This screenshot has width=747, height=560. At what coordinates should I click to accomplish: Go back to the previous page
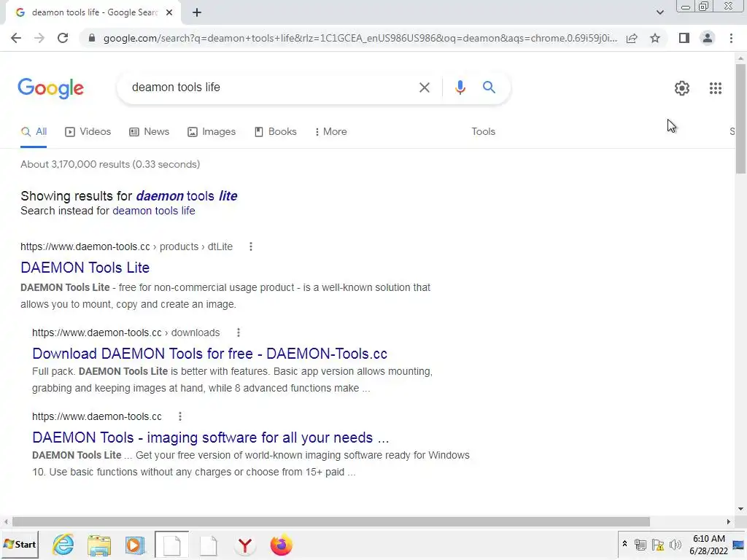pyautogui.click(x=16, y=38)
